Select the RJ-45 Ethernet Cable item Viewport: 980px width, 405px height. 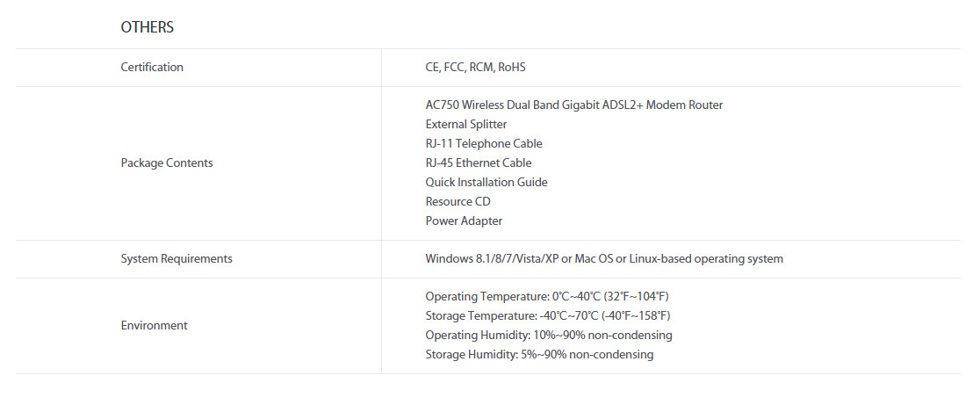pos(479,163)
